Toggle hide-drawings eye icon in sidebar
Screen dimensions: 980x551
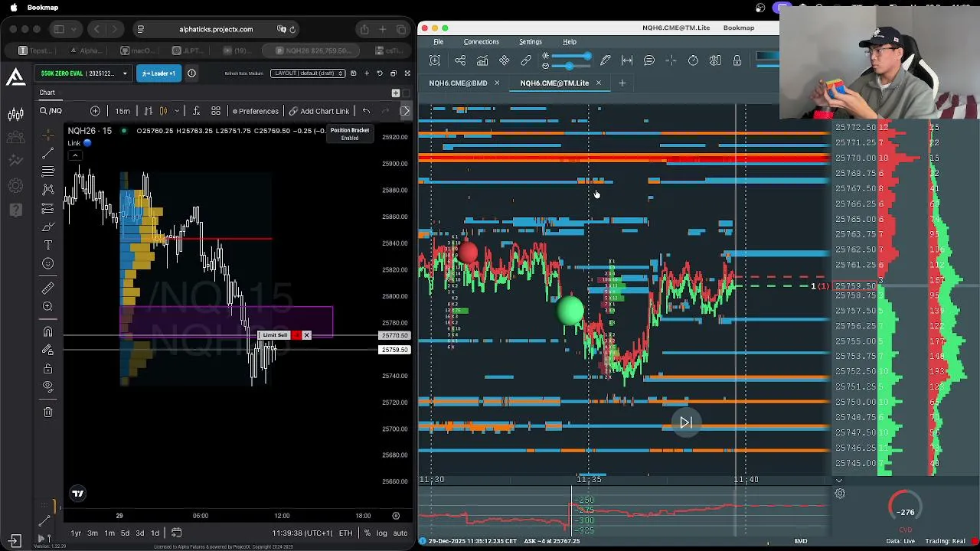[48, 386]
